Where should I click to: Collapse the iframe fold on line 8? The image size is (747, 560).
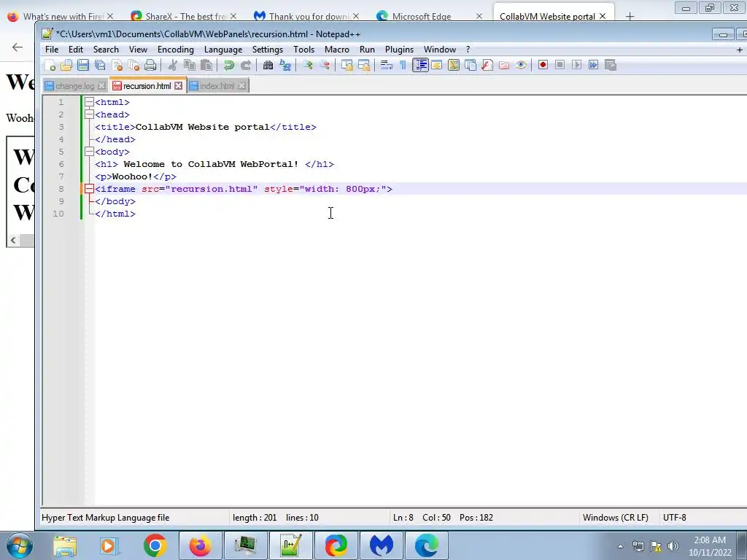pos(89,189)
